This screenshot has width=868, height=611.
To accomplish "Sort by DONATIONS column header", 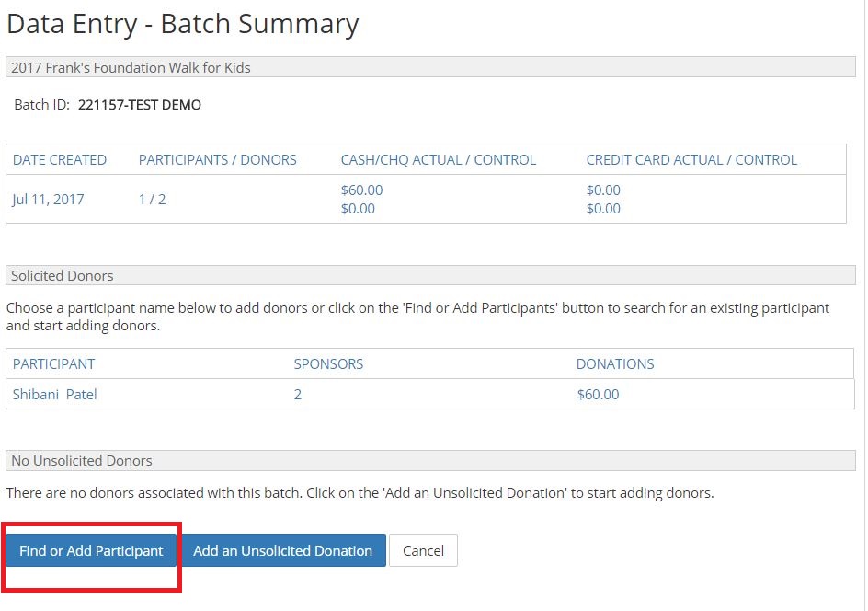I will click(615, 364).
